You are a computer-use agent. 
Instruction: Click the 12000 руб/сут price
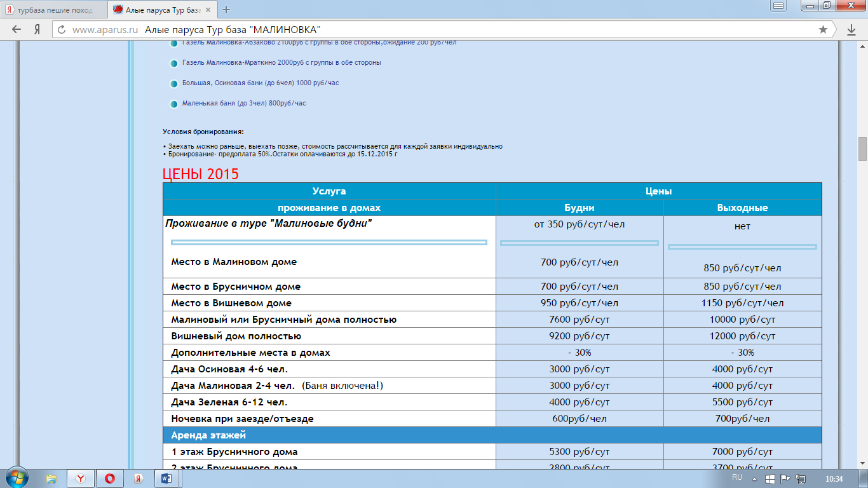tap(742, 336)
